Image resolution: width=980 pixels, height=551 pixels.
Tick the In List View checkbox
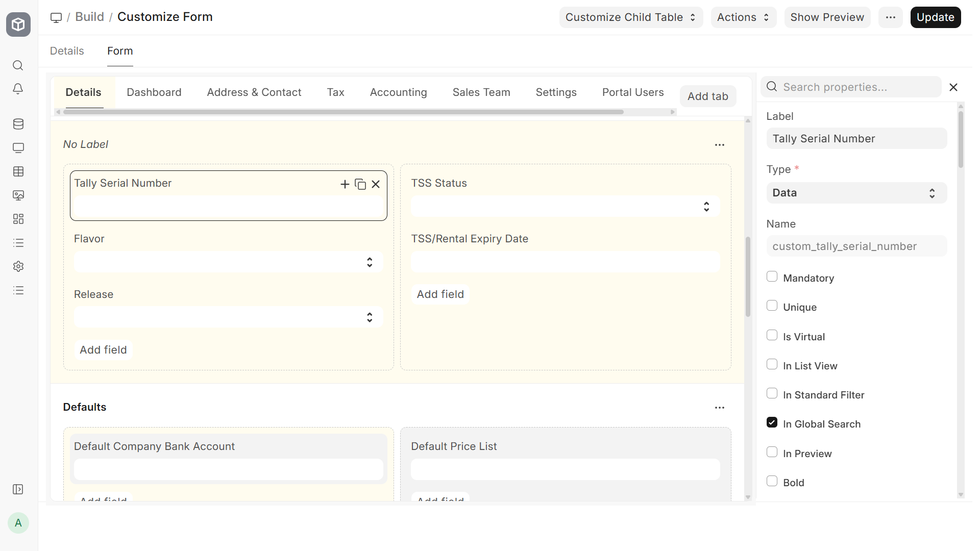(x=772, y=364)
